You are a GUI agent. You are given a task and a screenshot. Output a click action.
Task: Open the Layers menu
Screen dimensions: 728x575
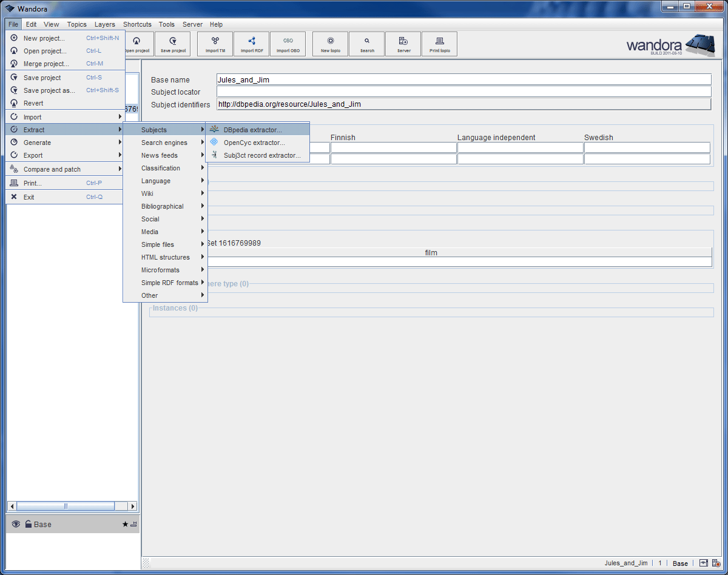[x=104, y=24]
